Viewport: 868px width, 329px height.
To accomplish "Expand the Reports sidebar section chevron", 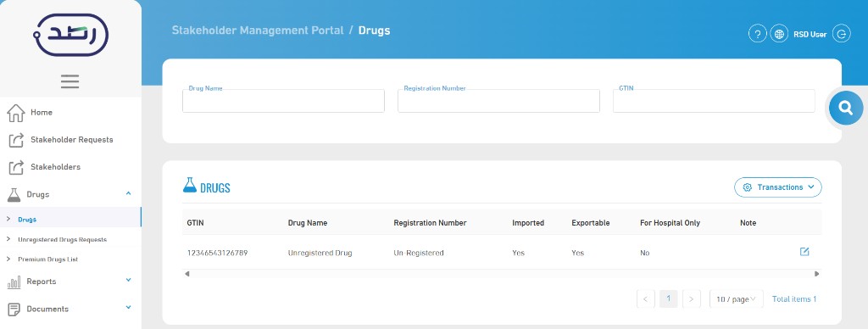I will 129,281.
